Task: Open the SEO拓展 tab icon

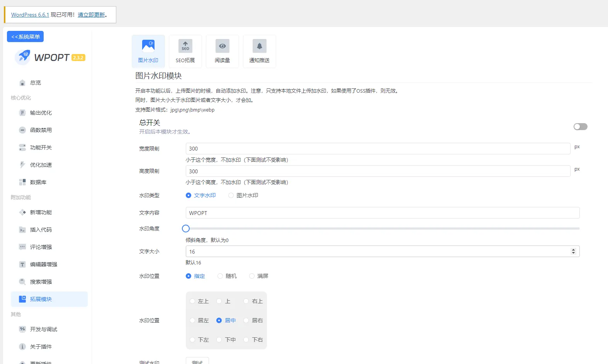Action: pyautogui.click(x=185, y=46)
